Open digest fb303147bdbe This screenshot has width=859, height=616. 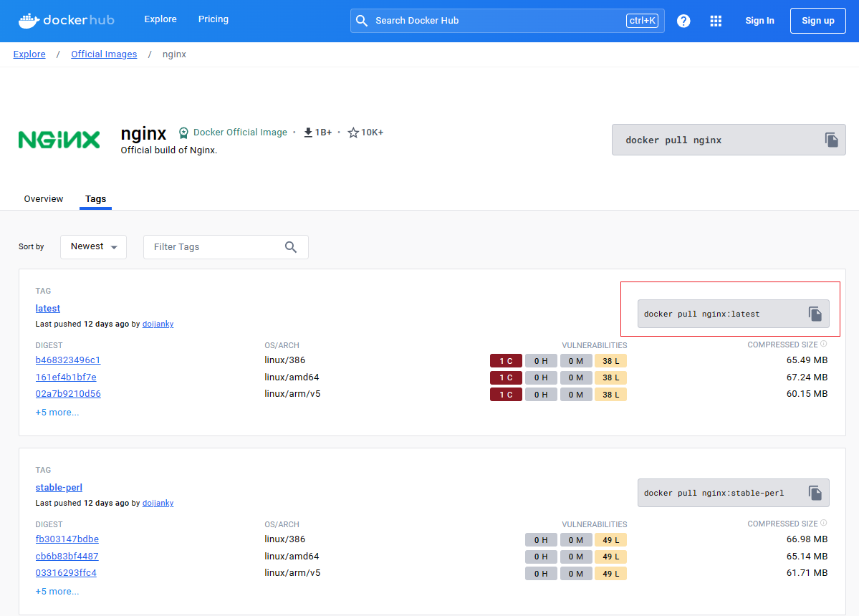67,539
